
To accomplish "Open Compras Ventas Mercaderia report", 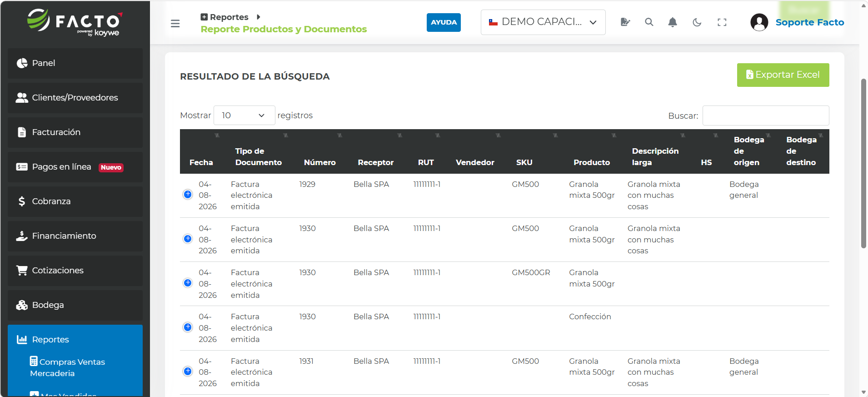I will 67,367.
